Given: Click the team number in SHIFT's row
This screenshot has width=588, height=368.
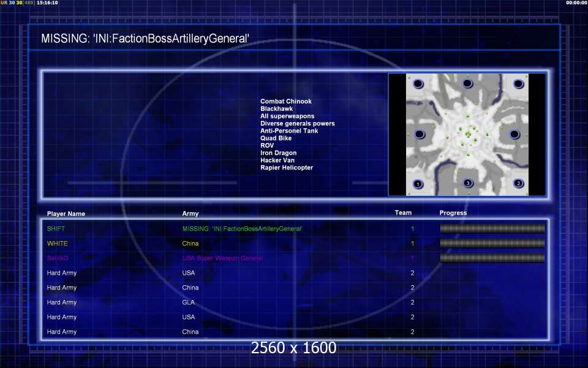Looking at the screenshot, I should tap(412, 229).
